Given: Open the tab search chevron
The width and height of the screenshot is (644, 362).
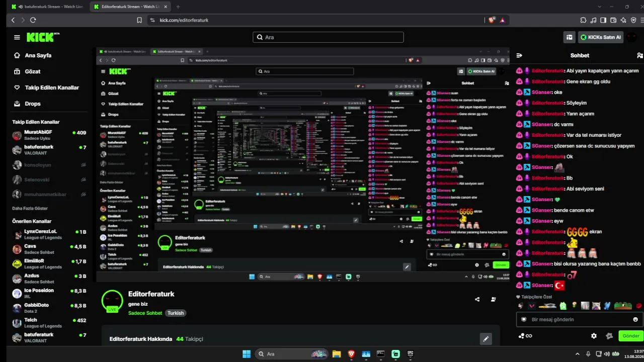Looking at the screenshot, I should [x=599, y=7].
